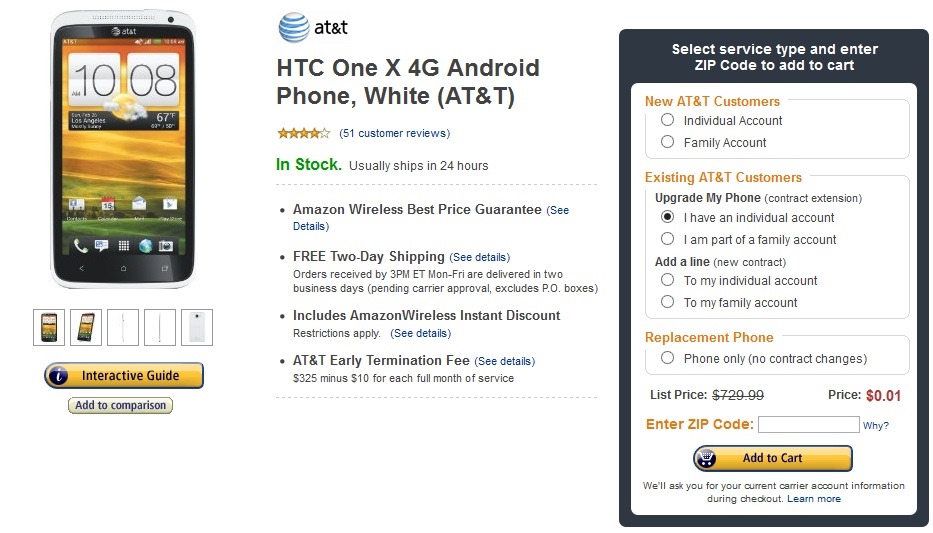Click the Enter ZIP Code input field
Screen dimensions: 933x533
pos(808,424)
